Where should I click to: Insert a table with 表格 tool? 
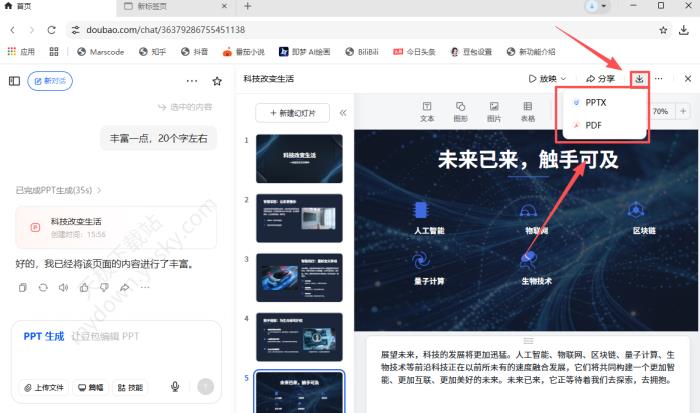click(527, 111)
